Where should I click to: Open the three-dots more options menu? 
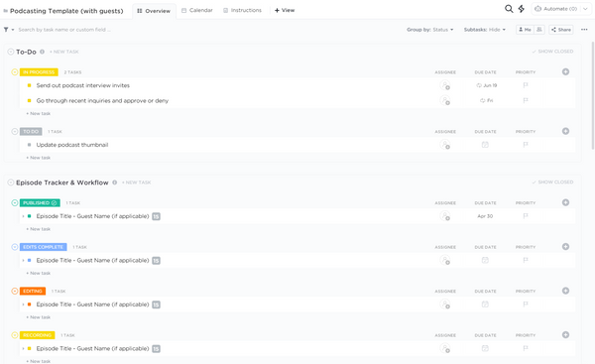(x=584, y=30)
